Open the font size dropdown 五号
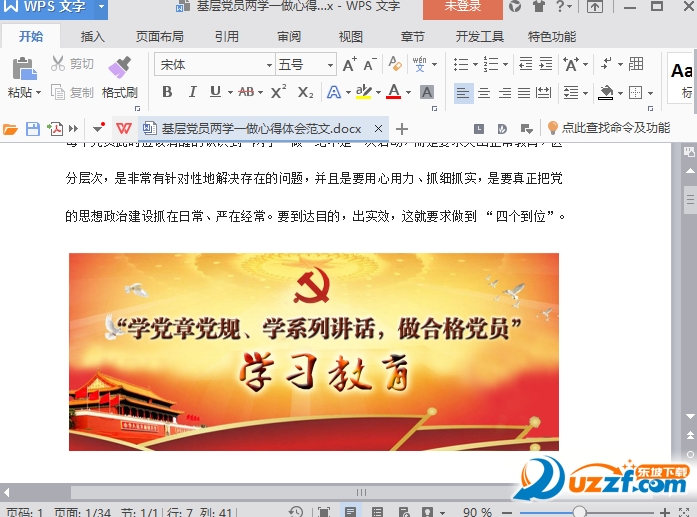 coord(330,65)
